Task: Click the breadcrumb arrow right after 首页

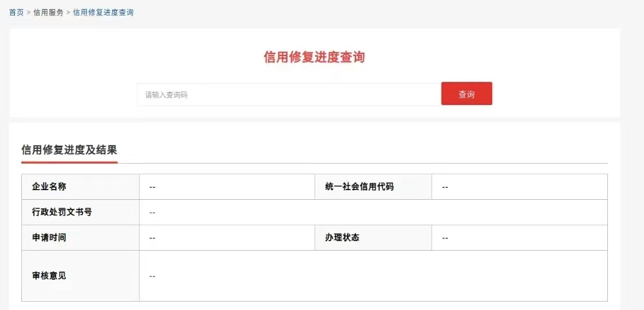Action: pos(28,12)
